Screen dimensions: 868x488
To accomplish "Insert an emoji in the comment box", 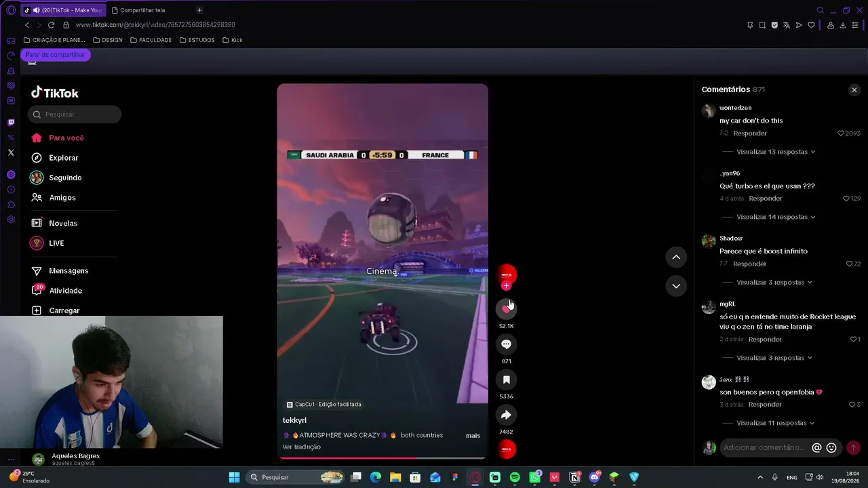I will [x=831, y=447].
